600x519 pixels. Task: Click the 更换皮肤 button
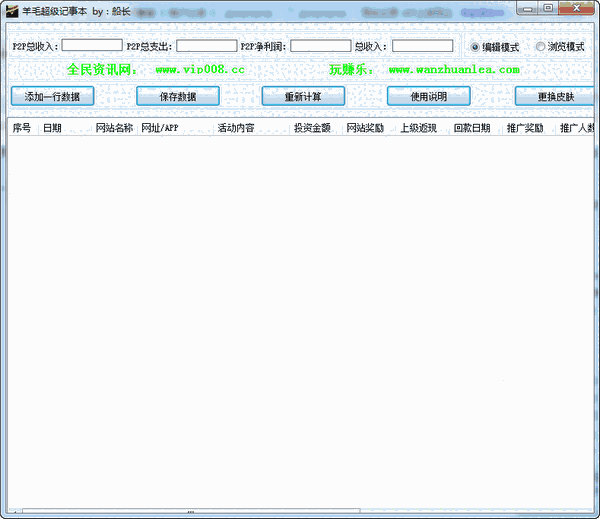point(554,96)
